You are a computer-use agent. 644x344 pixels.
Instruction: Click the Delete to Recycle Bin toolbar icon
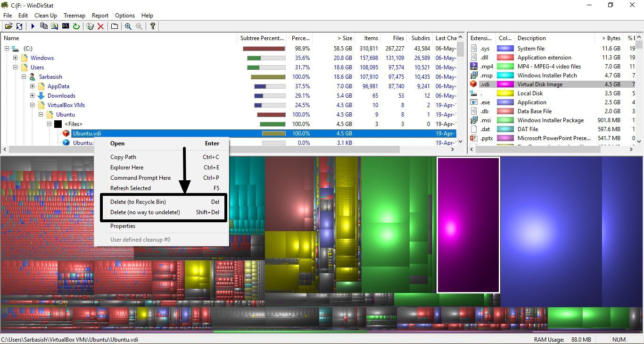tap(90, 26)
